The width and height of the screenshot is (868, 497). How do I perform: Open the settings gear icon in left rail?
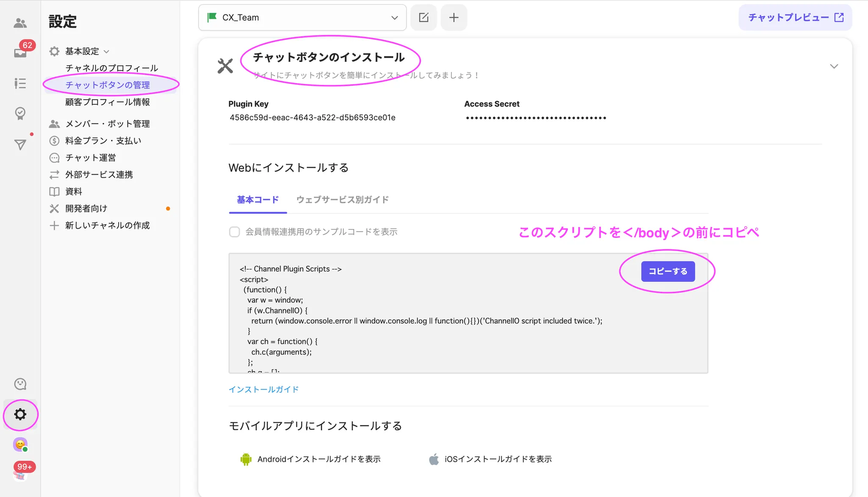tap(20, 414)
